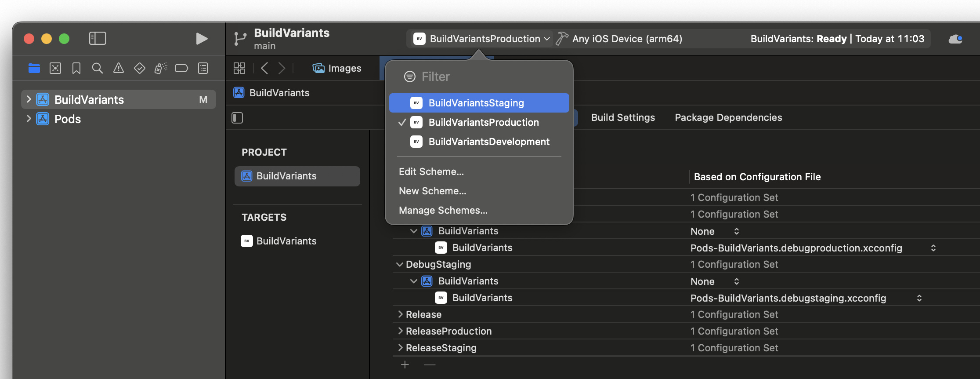Click the remove configuration minus button
The height and width of the screenshot is (379, 980).
430,364
